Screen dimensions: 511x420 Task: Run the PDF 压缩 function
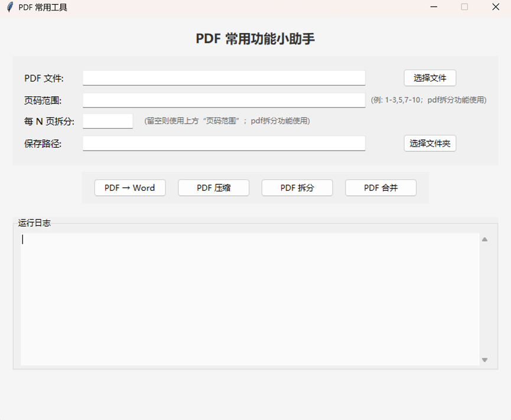pyautogui.click(x=213, y=188)
